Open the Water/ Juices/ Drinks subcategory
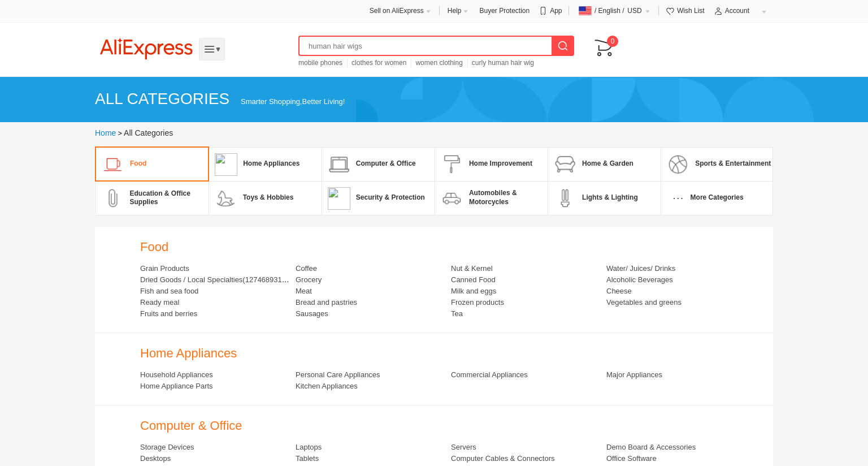The width and height of the screenshot is (868, 466). 641,269
